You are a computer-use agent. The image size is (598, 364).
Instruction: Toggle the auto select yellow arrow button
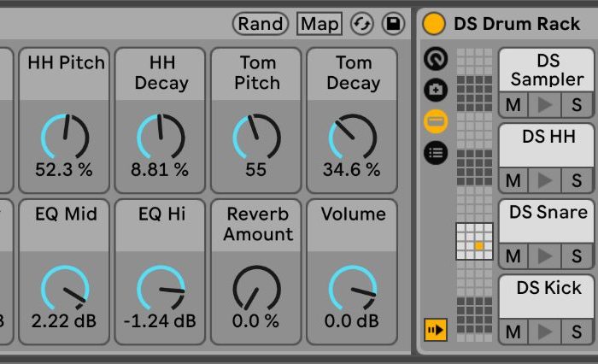pyautogui.click(x=436, y=329)
